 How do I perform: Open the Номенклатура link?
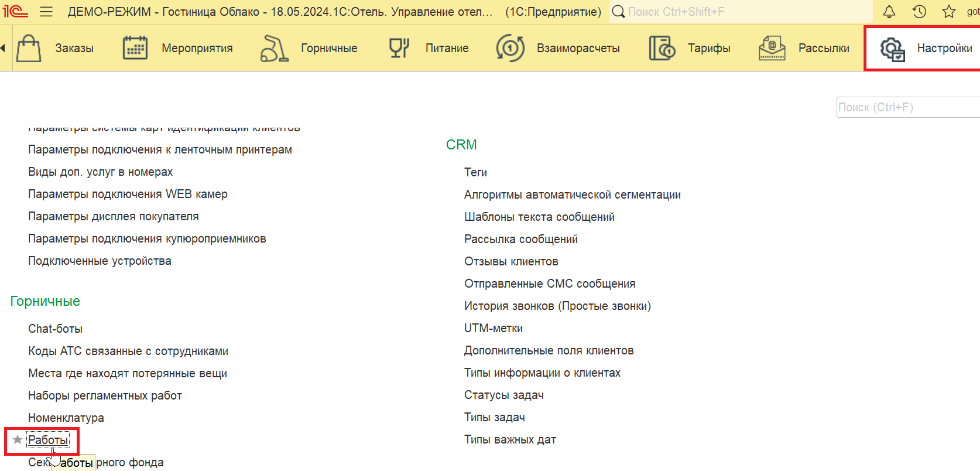tap(66, 418)
